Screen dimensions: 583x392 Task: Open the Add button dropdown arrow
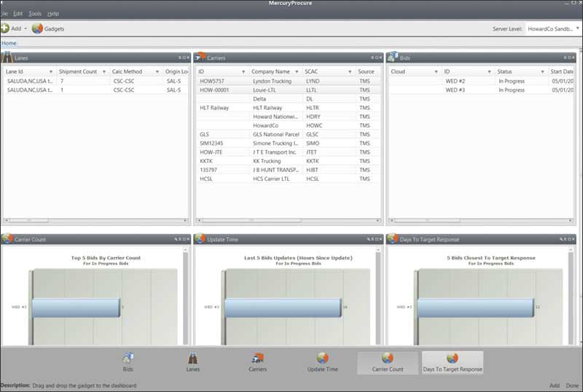coord(26,28)
